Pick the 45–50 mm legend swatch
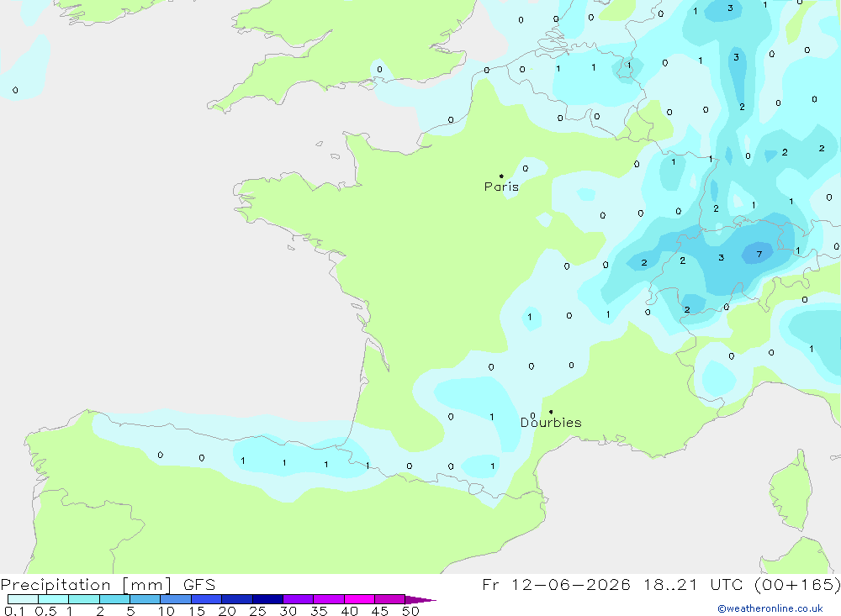Image resolution: width=841 pixels, height=616 pixels. 389,599
